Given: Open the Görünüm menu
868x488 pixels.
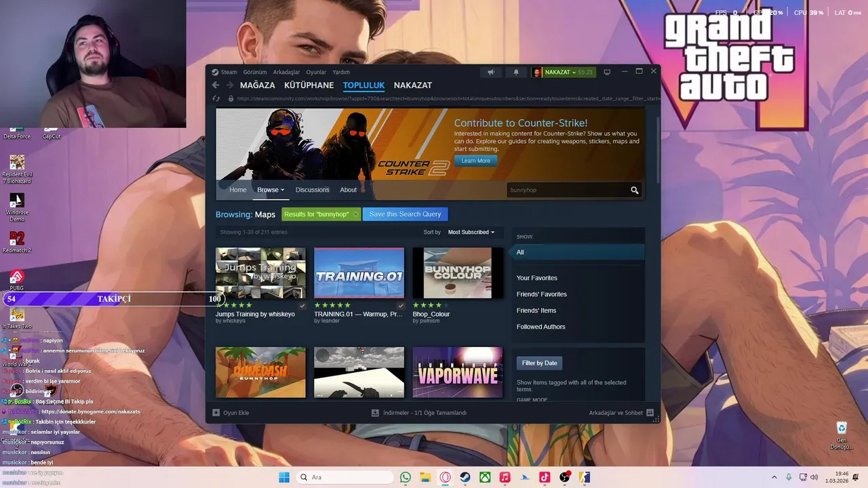Looking at the screenshot, I should 255,72.
